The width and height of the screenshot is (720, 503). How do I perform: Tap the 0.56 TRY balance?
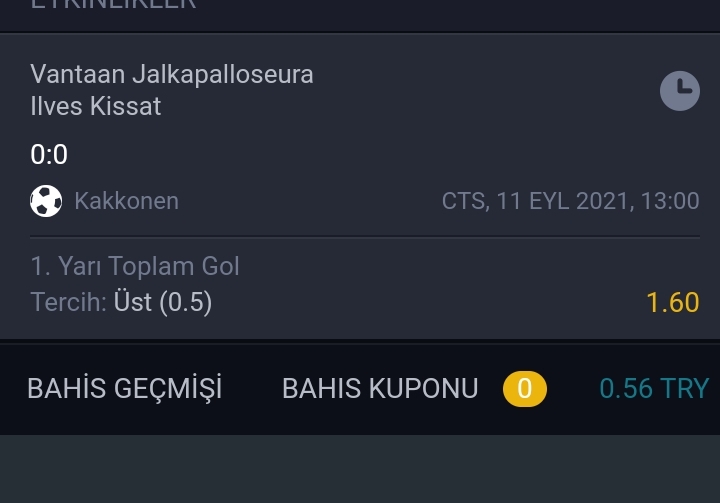(654, 389)
